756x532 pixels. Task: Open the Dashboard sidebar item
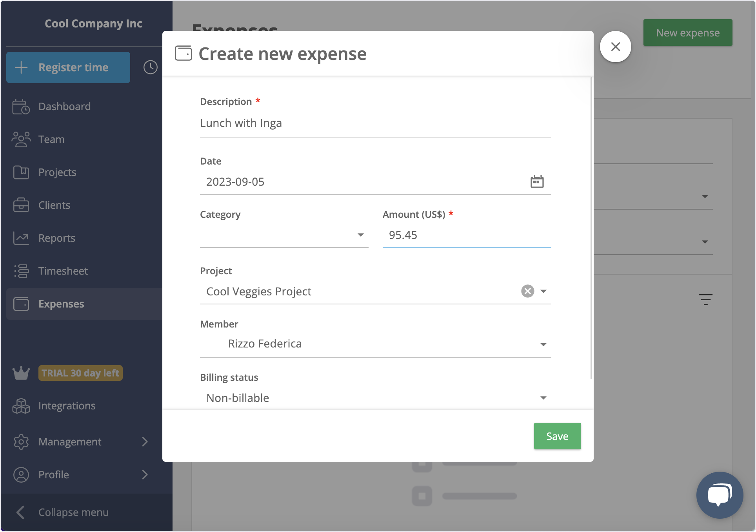[65, 107]
